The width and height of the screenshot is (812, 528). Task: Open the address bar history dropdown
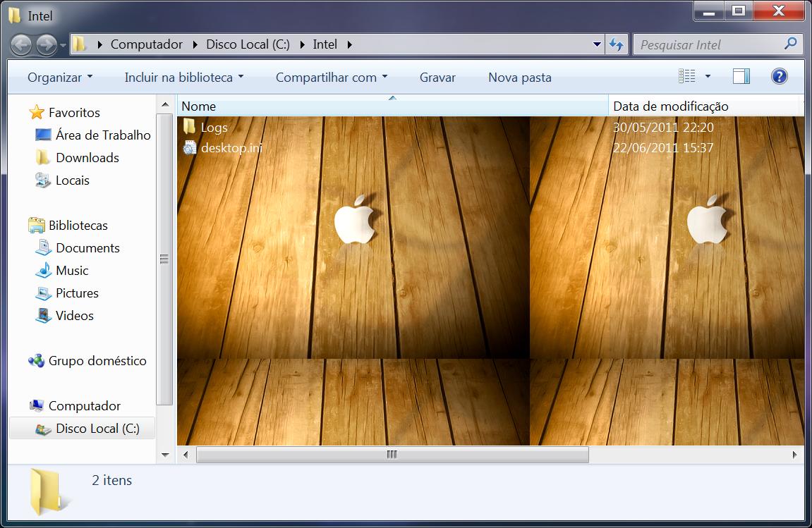click(x=597, y=44)
